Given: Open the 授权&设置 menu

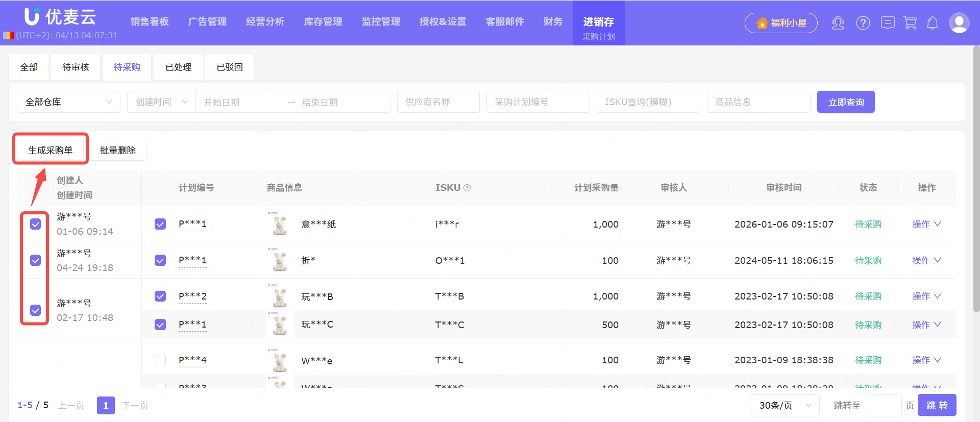Looking at the screenshot, I should 443,21.
